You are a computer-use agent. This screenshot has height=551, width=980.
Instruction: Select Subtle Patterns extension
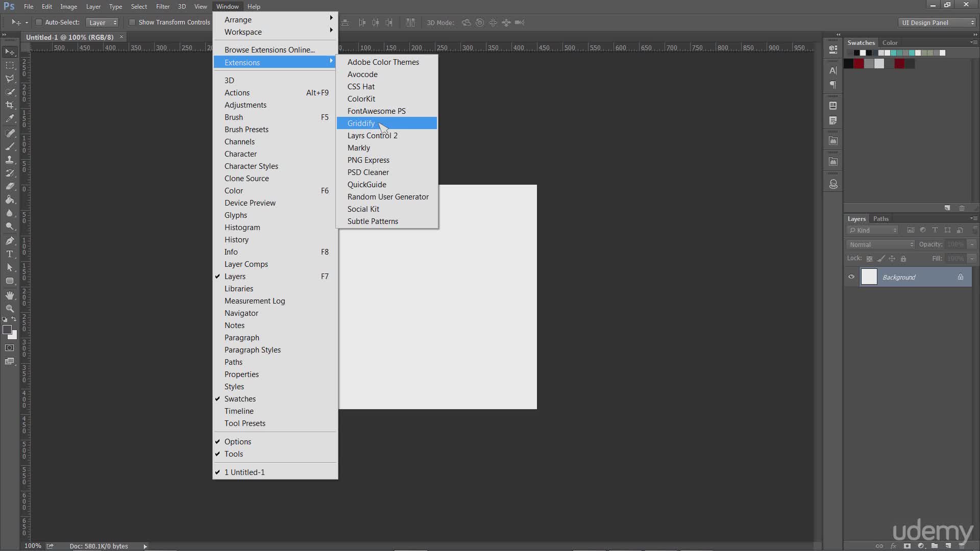coord(386,221)
